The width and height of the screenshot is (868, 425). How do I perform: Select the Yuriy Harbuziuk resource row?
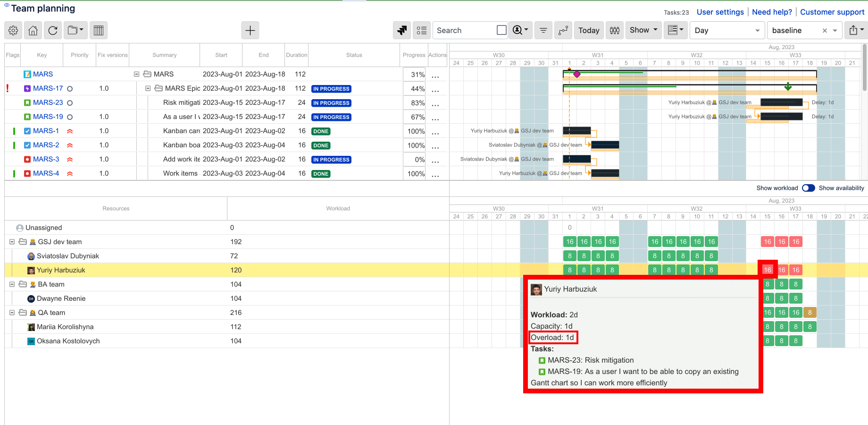226,270
